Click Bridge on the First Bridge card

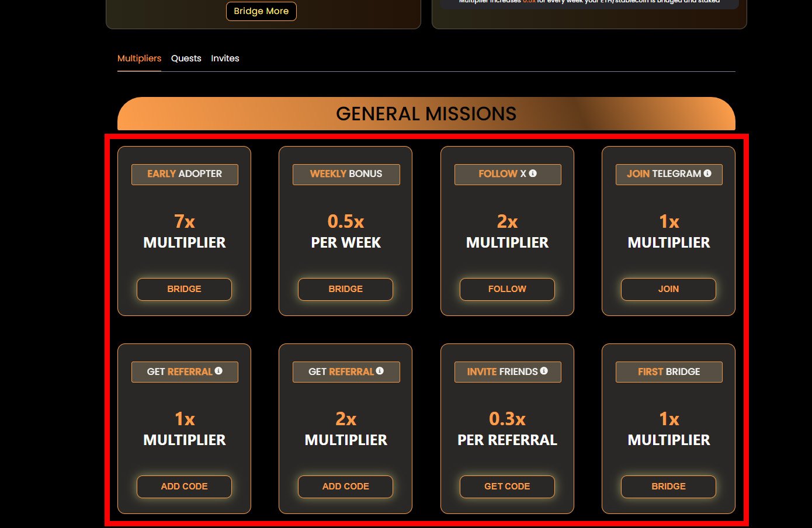pos(668,487)
